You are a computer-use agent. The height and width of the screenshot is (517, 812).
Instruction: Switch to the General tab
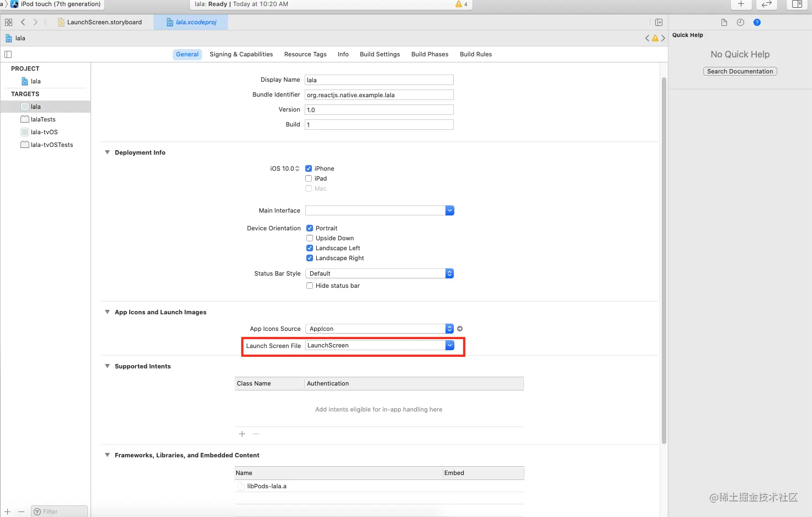187,54
